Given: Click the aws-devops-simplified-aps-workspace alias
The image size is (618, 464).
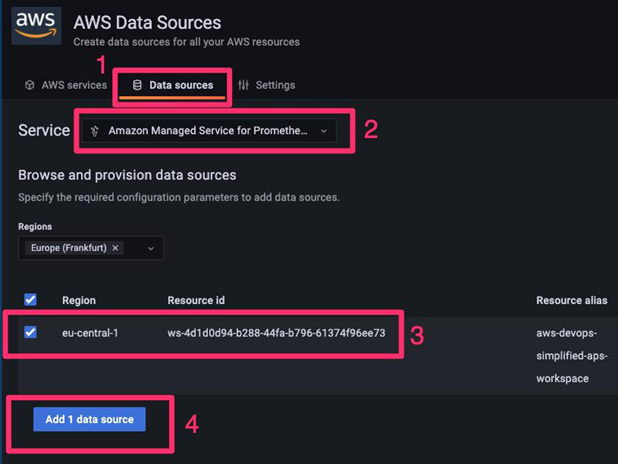Looking at the screenshot, I should click(x=571, y=356).
